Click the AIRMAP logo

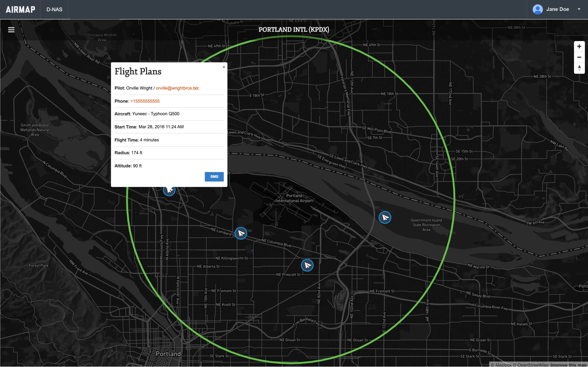[x=20, y=9]
